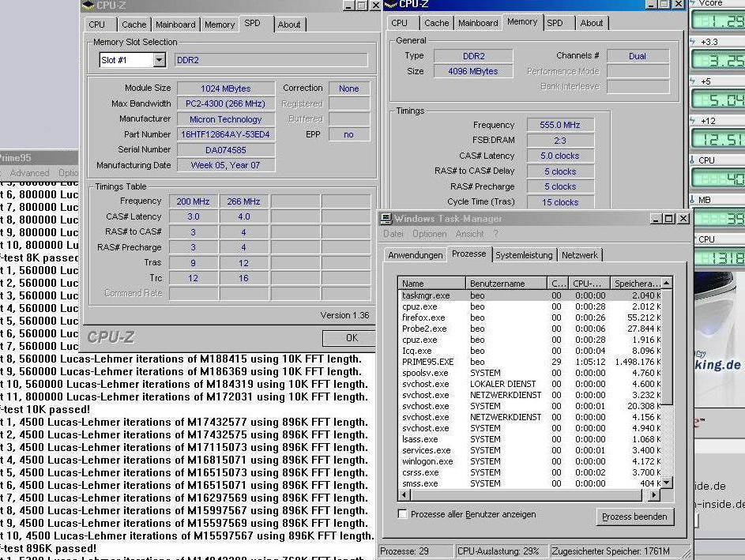This screenshot has height=560, width=745.
Task: Select Icq.exe process row
Action: (x=530, y=351)
